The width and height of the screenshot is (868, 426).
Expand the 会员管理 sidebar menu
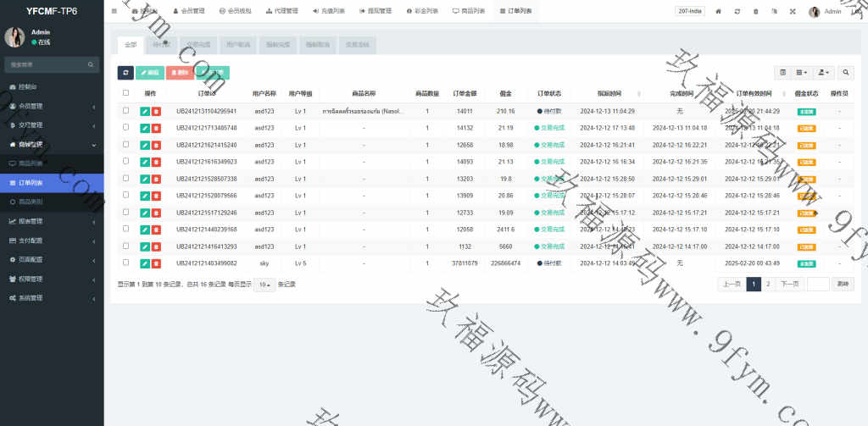[x=52, y=106]
